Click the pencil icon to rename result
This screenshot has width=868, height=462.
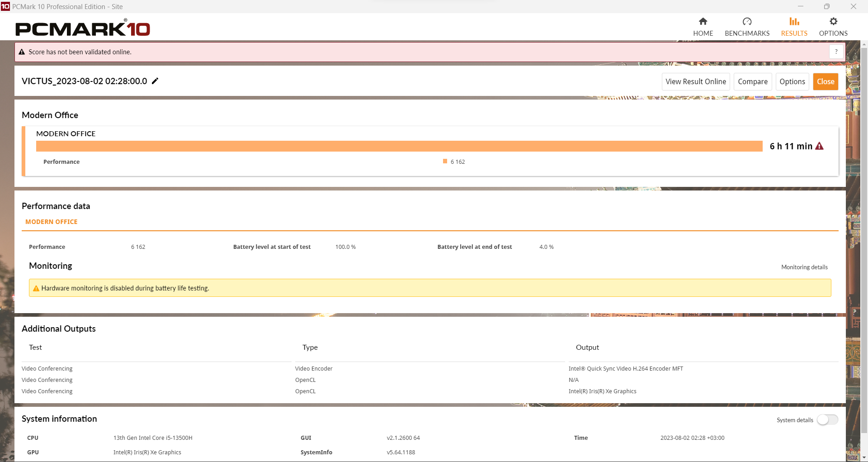pyautogui.click(x=155, y=81)
